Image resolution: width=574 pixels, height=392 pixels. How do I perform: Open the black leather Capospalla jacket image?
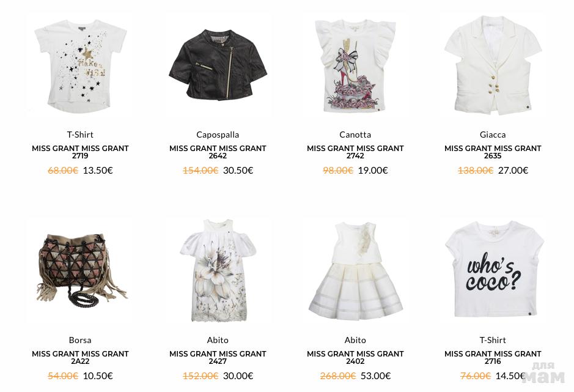(x=218, y=65)
